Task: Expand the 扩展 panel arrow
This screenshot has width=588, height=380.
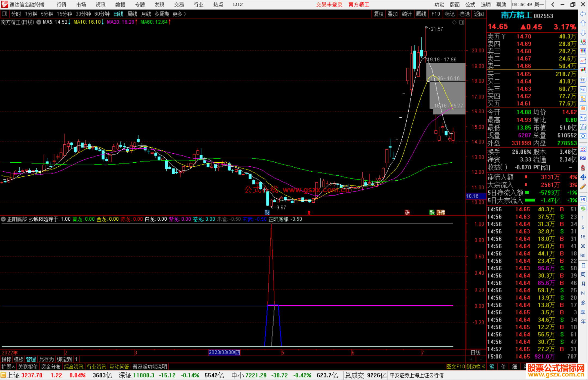Action: [8, 367]
